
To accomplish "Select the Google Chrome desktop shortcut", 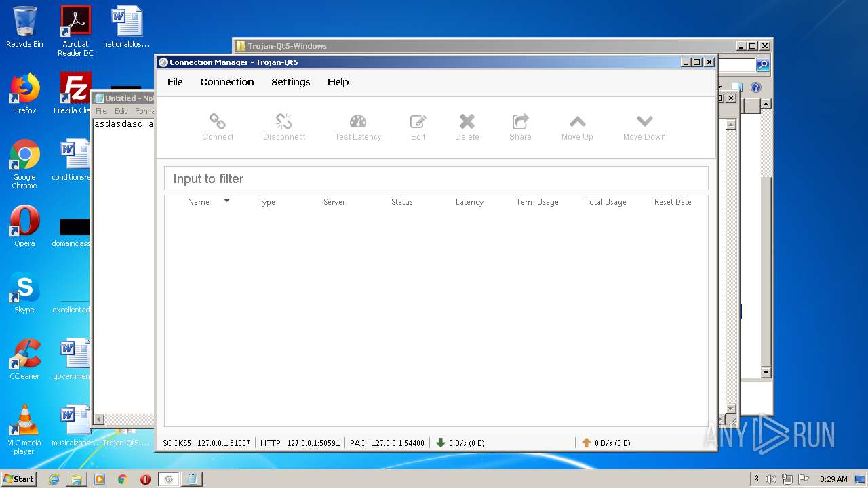I will tap(24, 164).
